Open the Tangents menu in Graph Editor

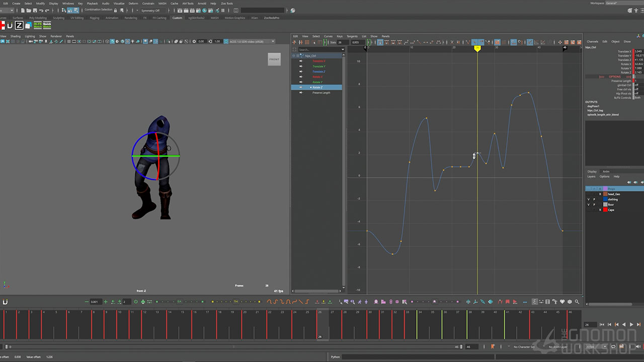point(352,36)
